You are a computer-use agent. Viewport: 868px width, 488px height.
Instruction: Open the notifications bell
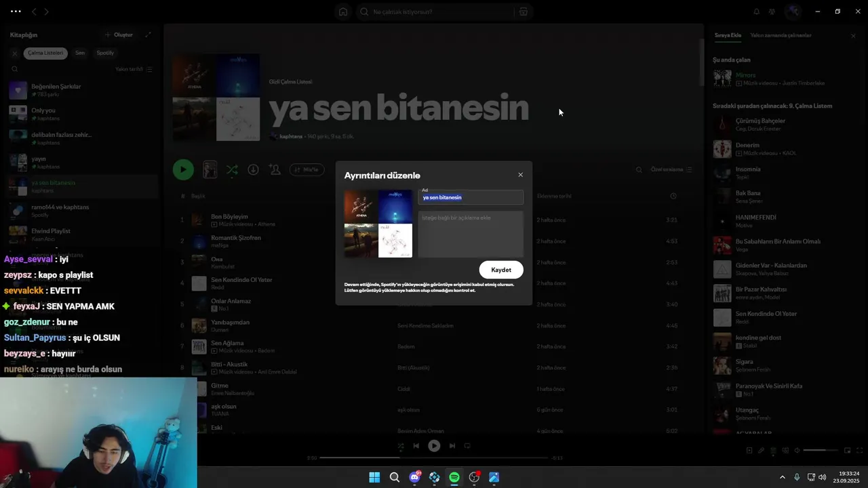click(757, 12)
